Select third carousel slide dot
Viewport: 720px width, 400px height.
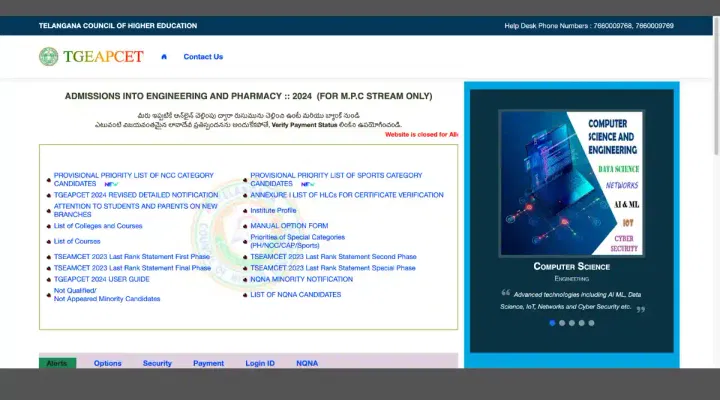pos(572,323)
